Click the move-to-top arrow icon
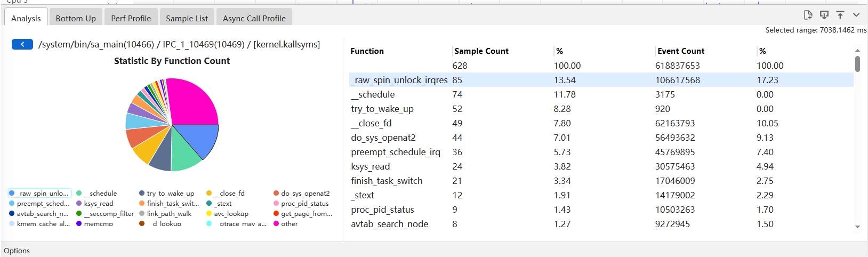This screenshot has width=868, height=257. point(840,15)
